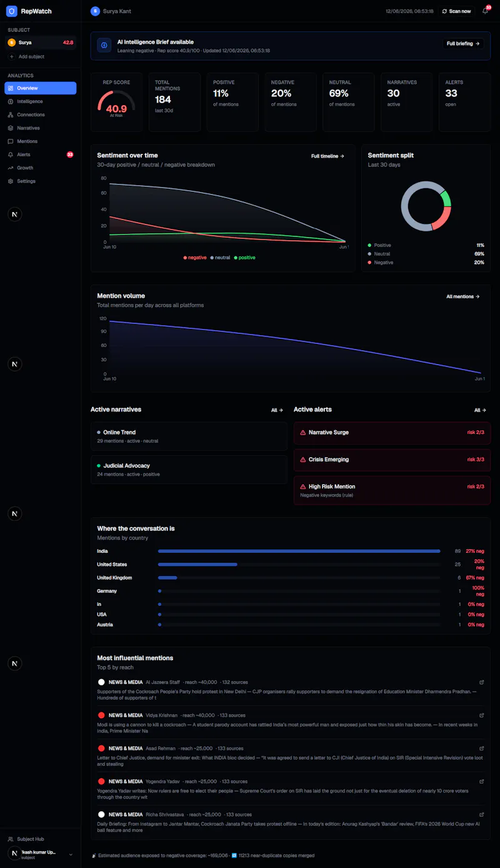Image resolution: width=500 pixels, height=868 pixels.
Task: Toggle the negative series in chart legend
Action: pos(195,258)
